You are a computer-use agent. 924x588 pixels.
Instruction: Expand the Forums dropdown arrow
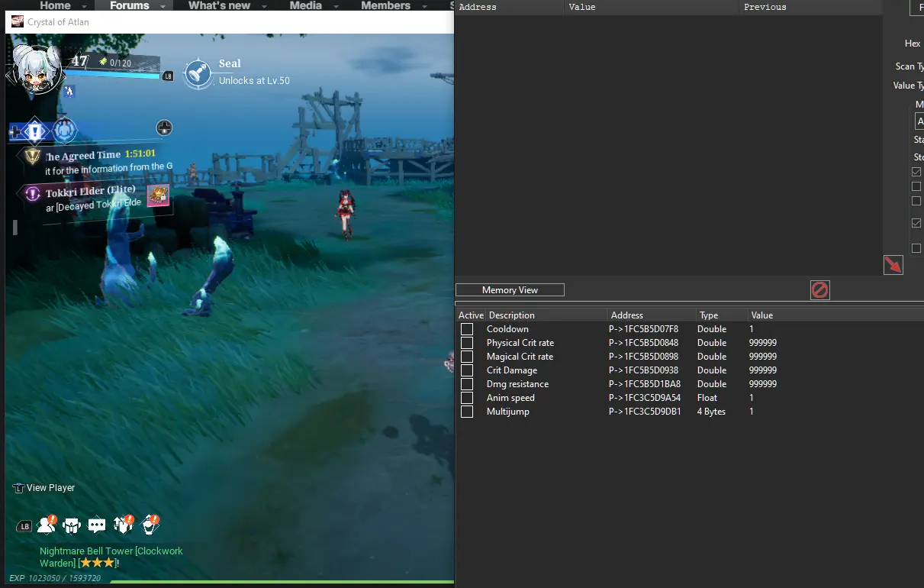pyautogui.click(x=163, y=6)
